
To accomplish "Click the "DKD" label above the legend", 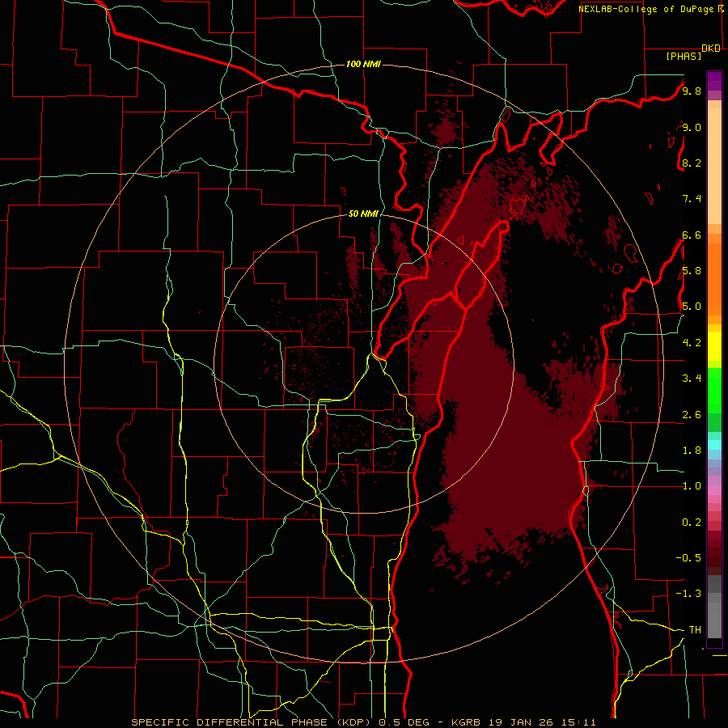I will 711,49.
